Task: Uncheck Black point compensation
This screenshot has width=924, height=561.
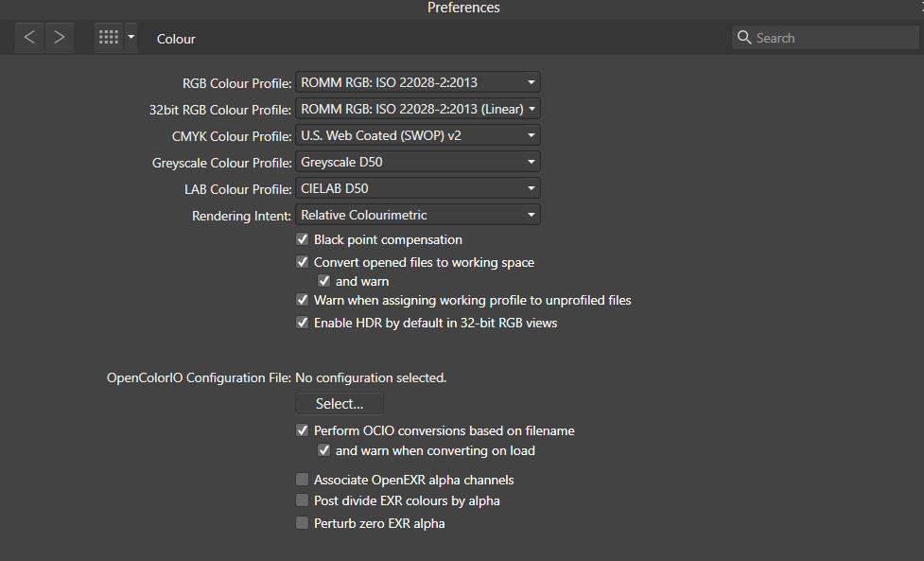Action: (x=303, y=239)
